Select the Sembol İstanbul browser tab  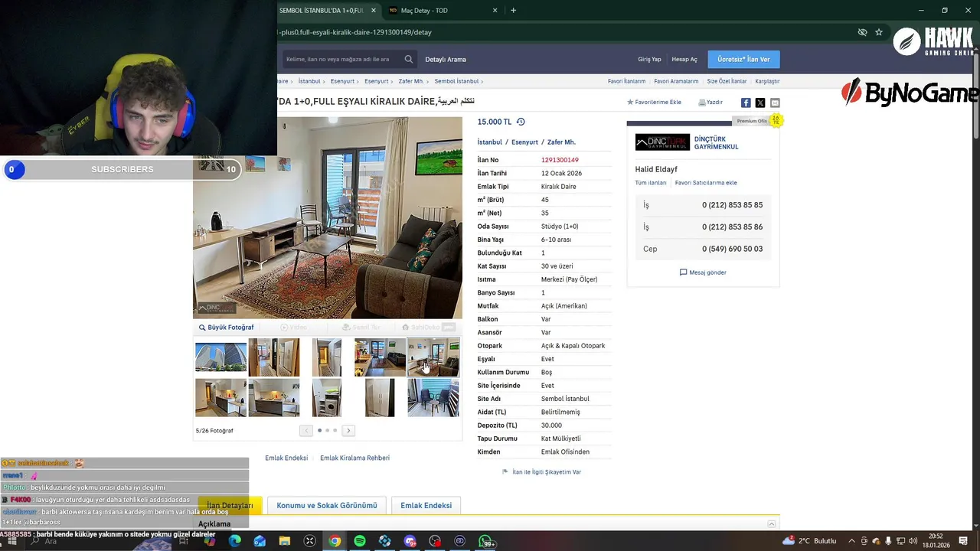(322, 11)
